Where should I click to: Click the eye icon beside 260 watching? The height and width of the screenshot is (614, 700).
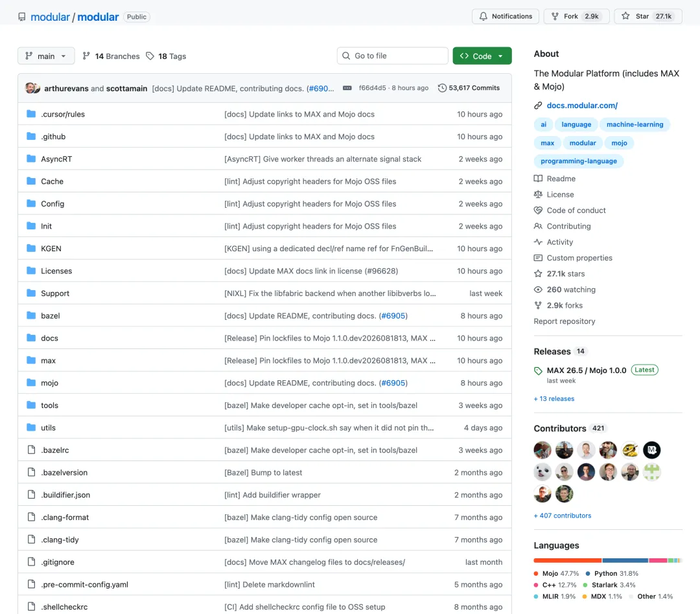[x=538, y=289]
